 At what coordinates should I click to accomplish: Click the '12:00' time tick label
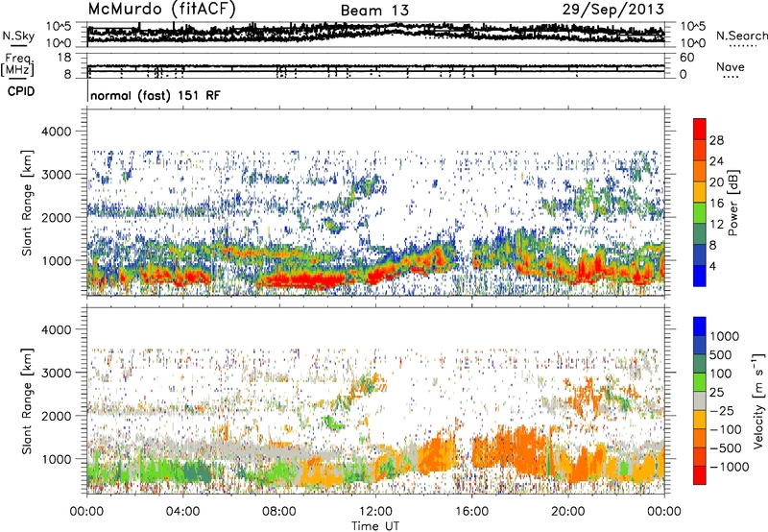[x=375, y=512]
